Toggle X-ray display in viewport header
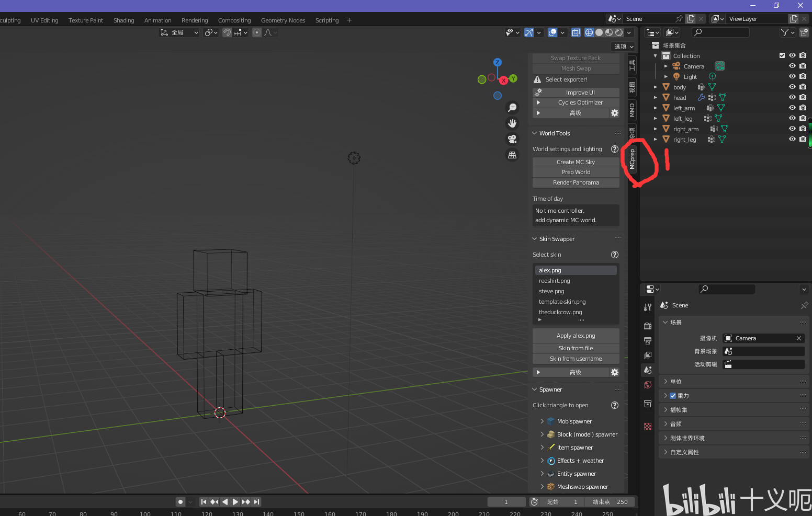Screen dimensions: 812x516 (576, 32)
